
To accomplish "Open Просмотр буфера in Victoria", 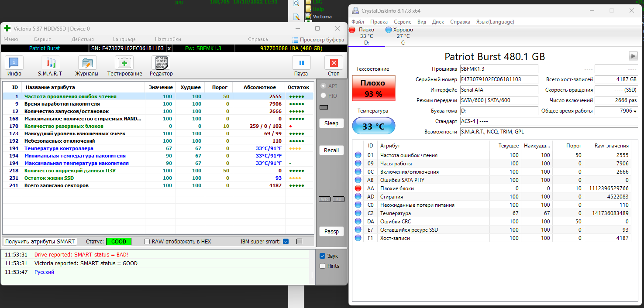I will [x=318, y=40].
